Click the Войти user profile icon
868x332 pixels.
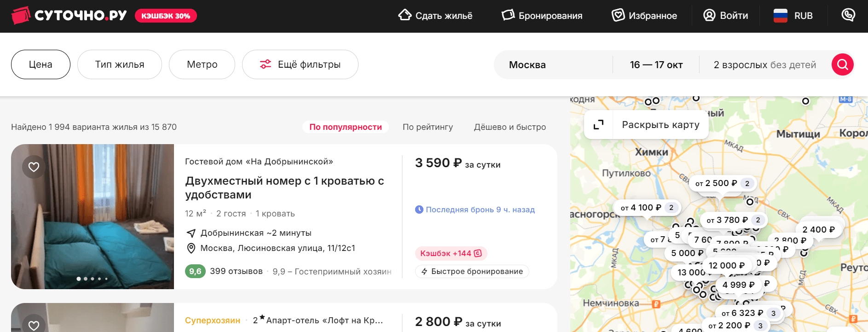(709, 15)
